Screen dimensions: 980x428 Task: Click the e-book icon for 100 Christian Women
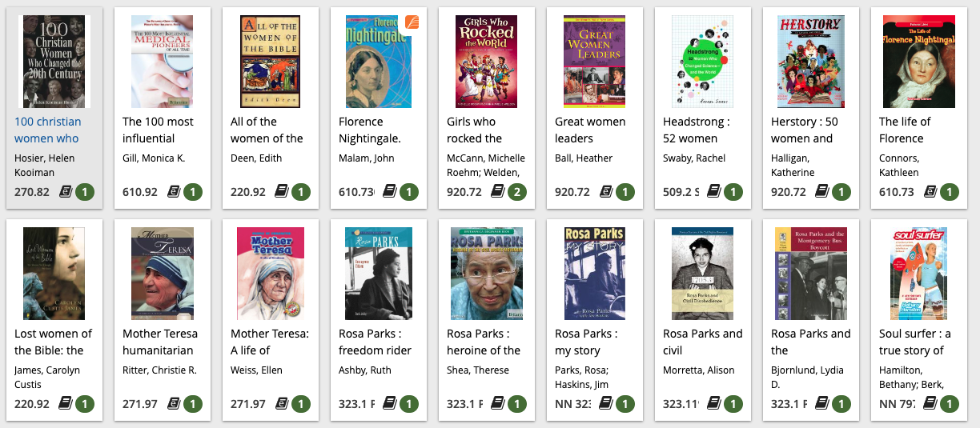(x=65, y=192)
